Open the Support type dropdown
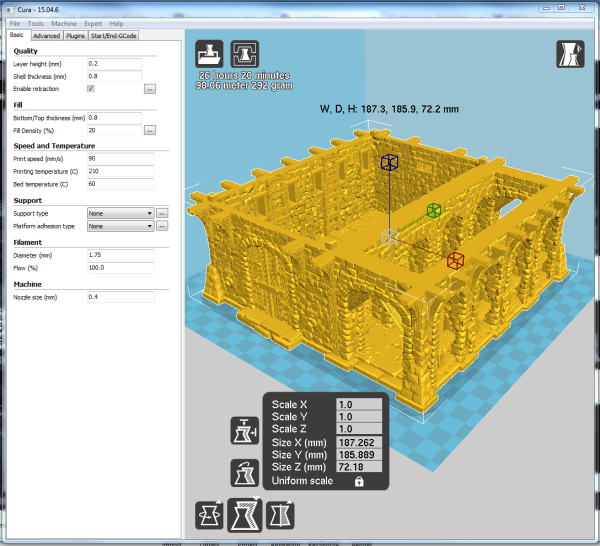 tap(121, 213)
